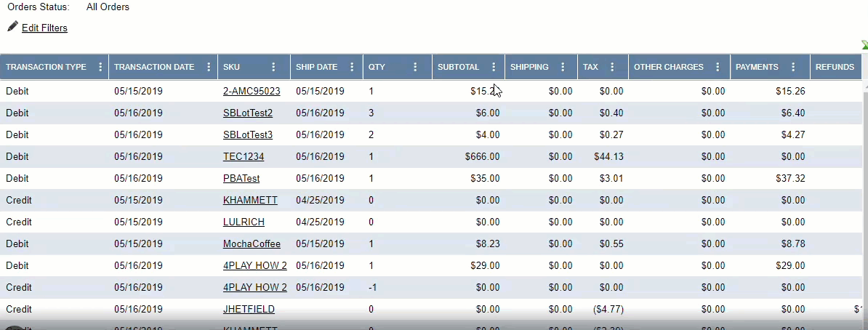Open the Edit Filters link
Screen dimensions: 868x330
point(44,28)
